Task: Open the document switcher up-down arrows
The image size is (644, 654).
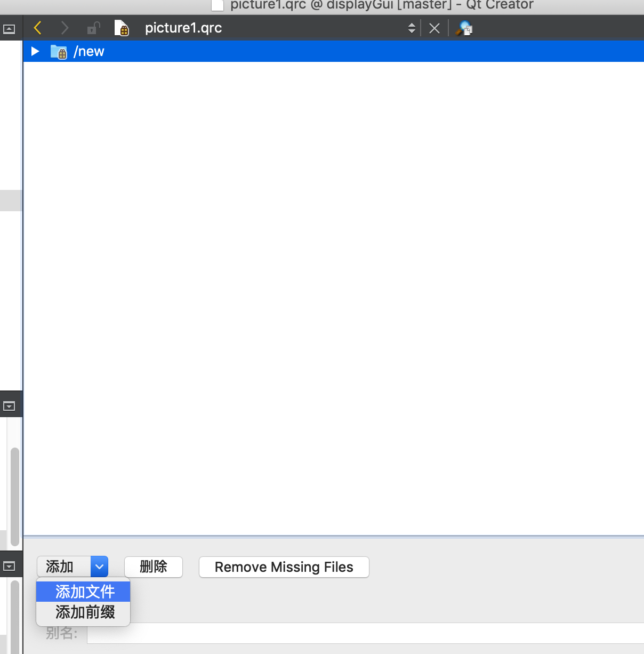Action: 411,27
